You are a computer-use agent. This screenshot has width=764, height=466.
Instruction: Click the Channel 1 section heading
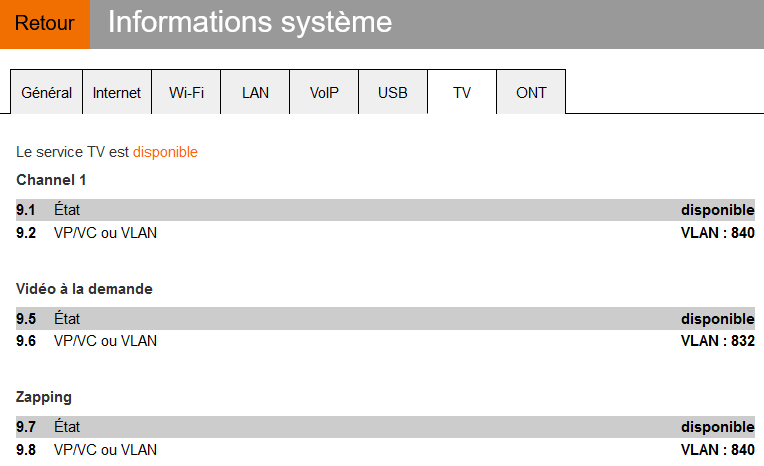pyautogui.click(x=51, y=180)
